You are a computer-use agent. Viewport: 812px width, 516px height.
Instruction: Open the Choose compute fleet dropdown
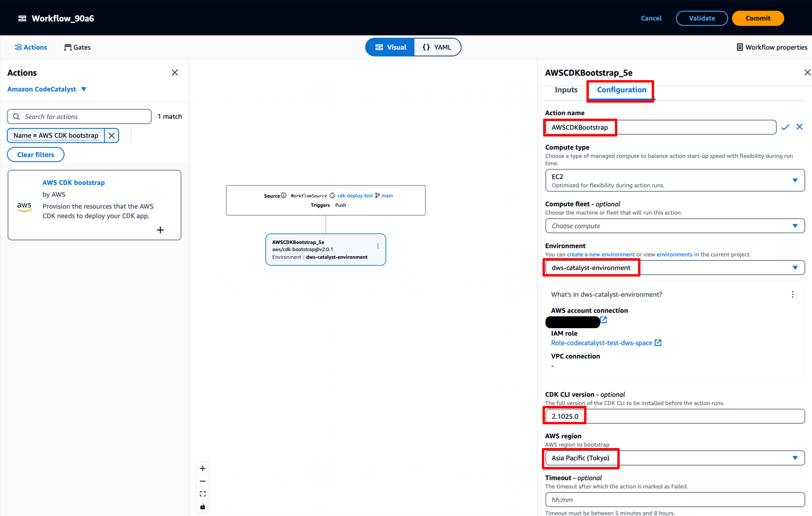[x=675, y=226]
